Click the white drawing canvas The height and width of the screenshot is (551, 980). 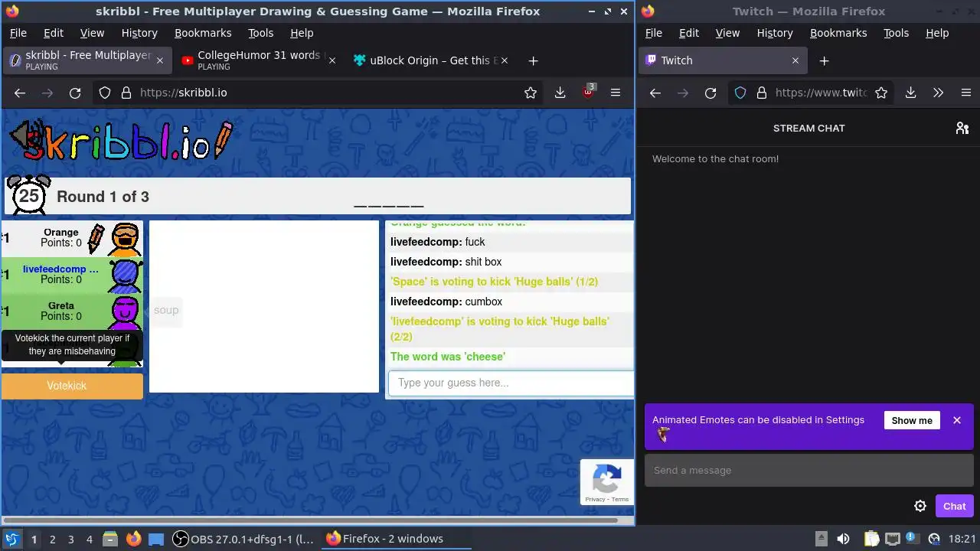point(263,306)
